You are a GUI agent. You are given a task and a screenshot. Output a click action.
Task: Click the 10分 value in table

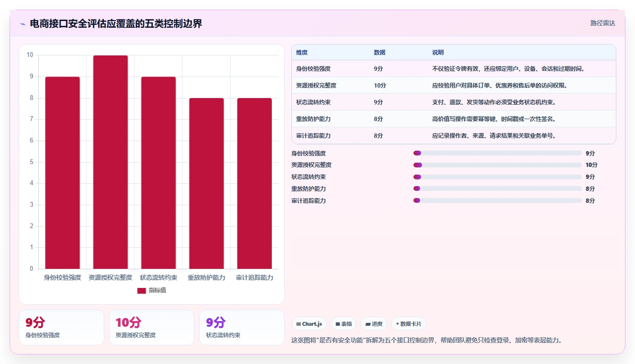380,86
